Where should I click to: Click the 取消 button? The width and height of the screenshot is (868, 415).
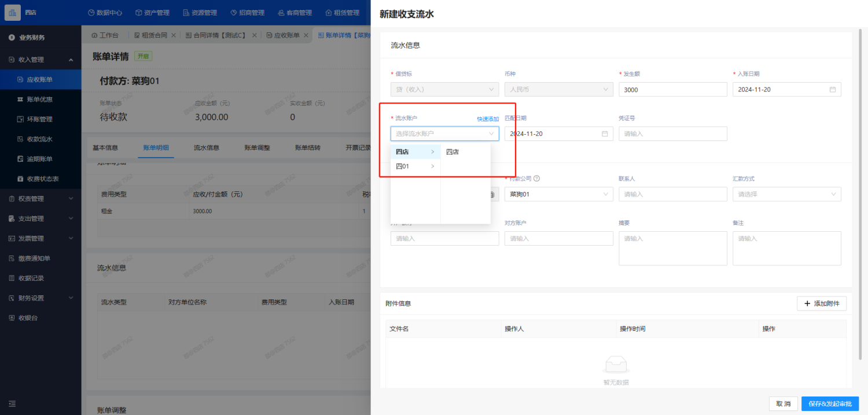pos(784,403)
